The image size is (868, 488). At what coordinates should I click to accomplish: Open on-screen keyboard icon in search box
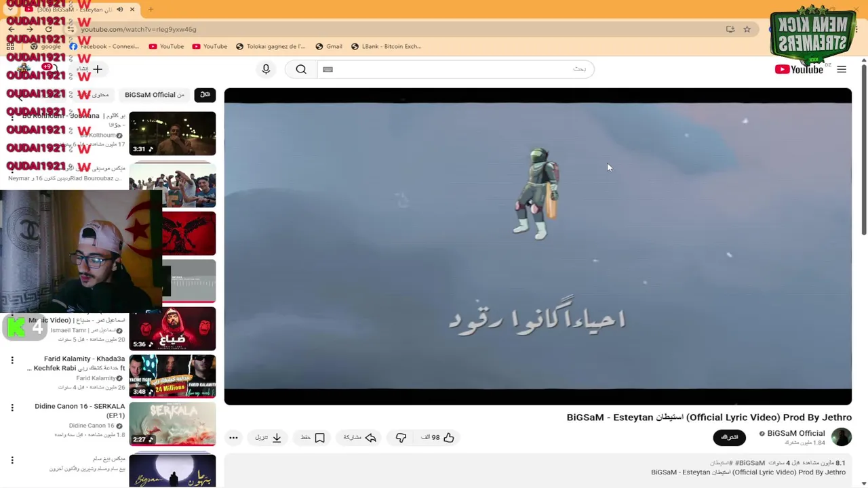tap(328, 69)
